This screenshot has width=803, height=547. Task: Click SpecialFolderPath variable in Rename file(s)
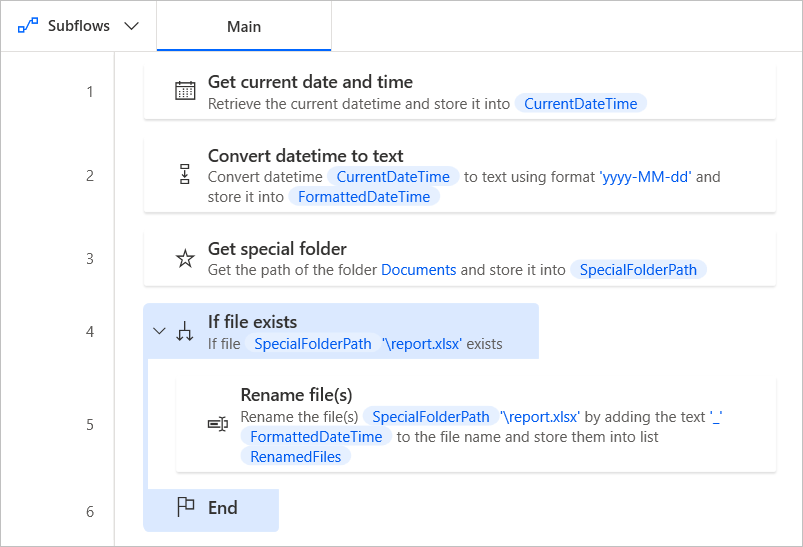tap(431, 417)
